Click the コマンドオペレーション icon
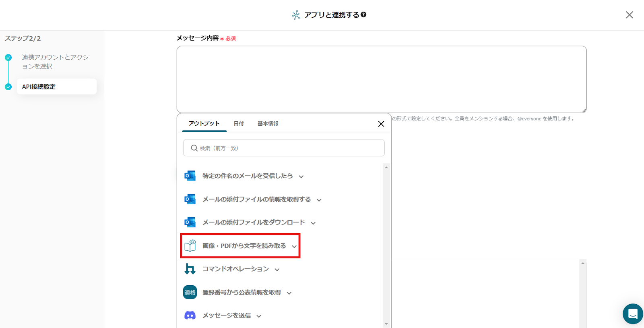The height and width of the screenshot is (328, 644). [190, 269]
